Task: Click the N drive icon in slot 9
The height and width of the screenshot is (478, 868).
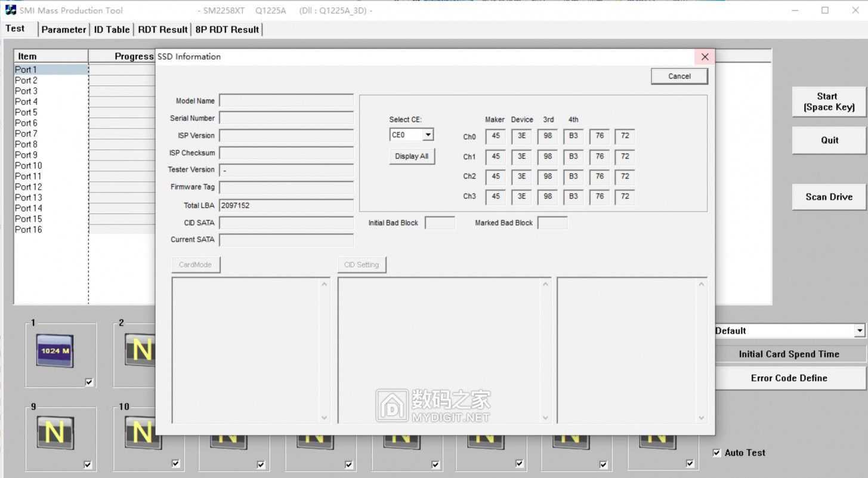Action: [55, 433]
